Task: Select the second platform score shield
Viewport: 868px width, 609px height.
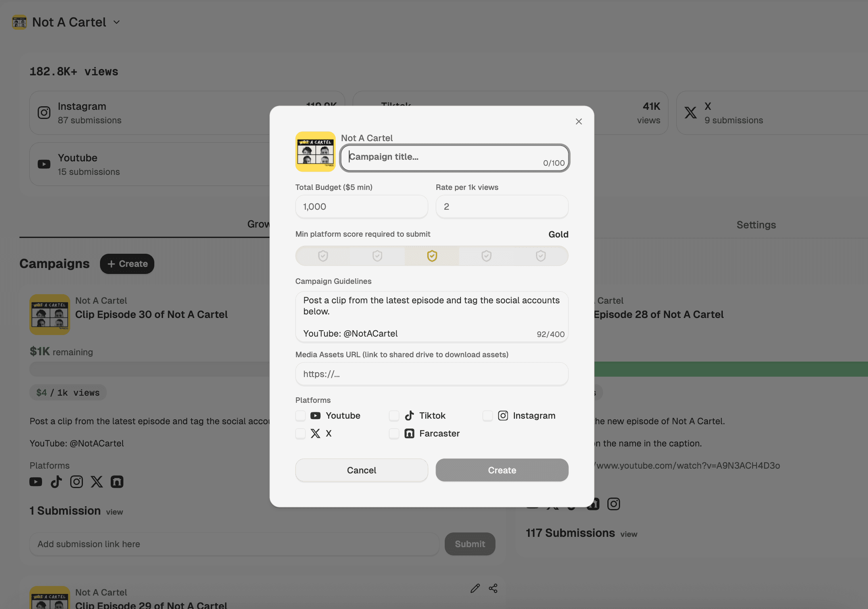Action: (377, 256)
